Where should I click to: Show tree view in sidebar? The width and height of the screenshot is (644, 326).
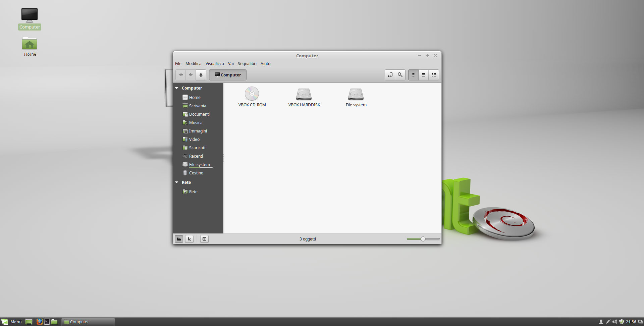(189, 239)
